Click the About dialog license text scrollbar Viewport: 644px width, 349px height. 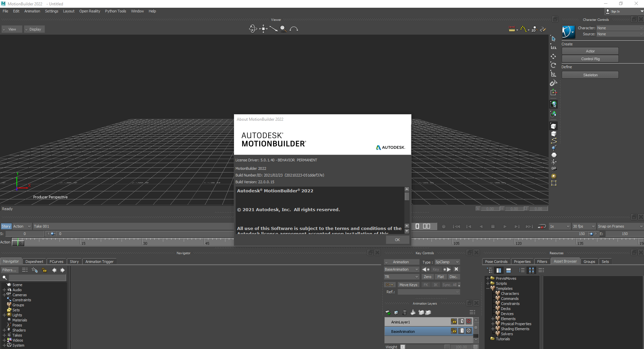(x=407, y=196)
